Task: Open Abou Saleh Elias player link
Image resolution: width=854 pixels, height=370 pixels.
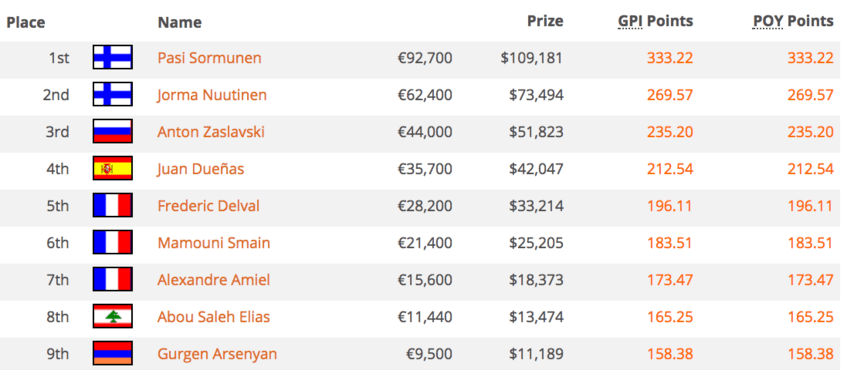Action: point(214,317)
